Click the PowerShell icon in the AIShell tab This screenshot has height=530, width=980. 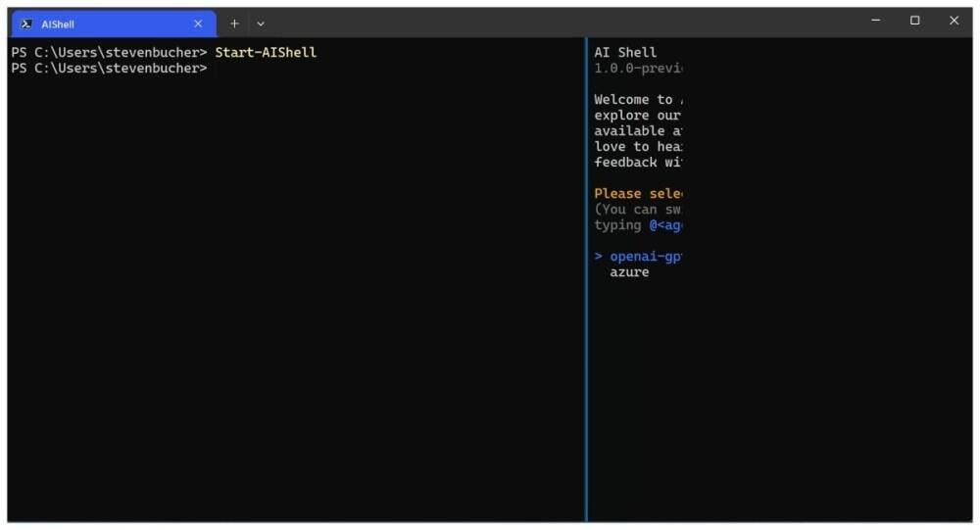pos(26,24)
